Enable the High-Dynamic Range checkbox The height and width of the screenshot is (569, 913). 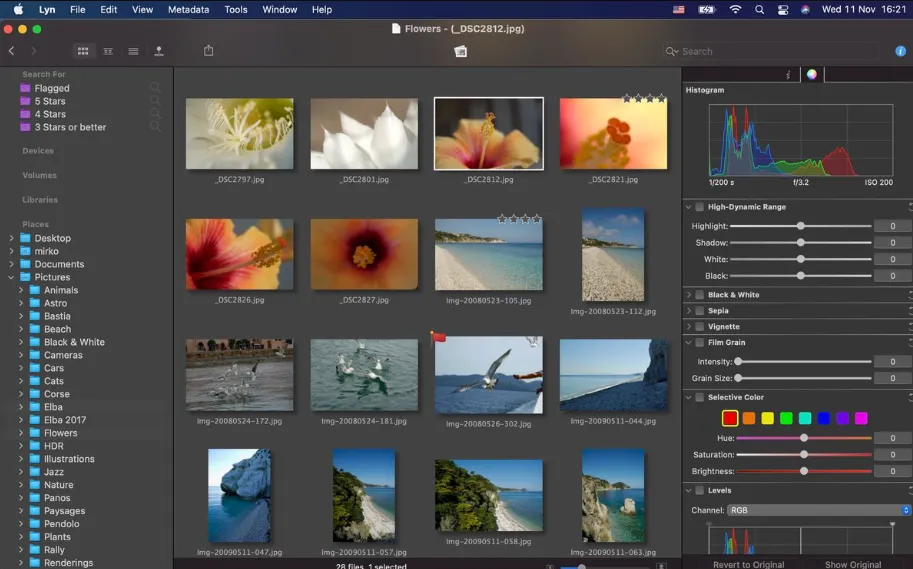[699, 207]
